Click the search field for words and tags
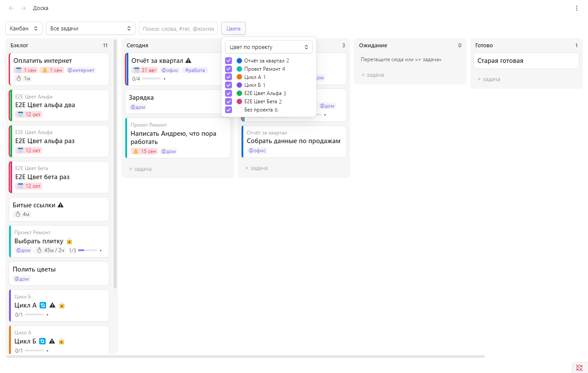The image size is (588, 373). click(178, 28)
